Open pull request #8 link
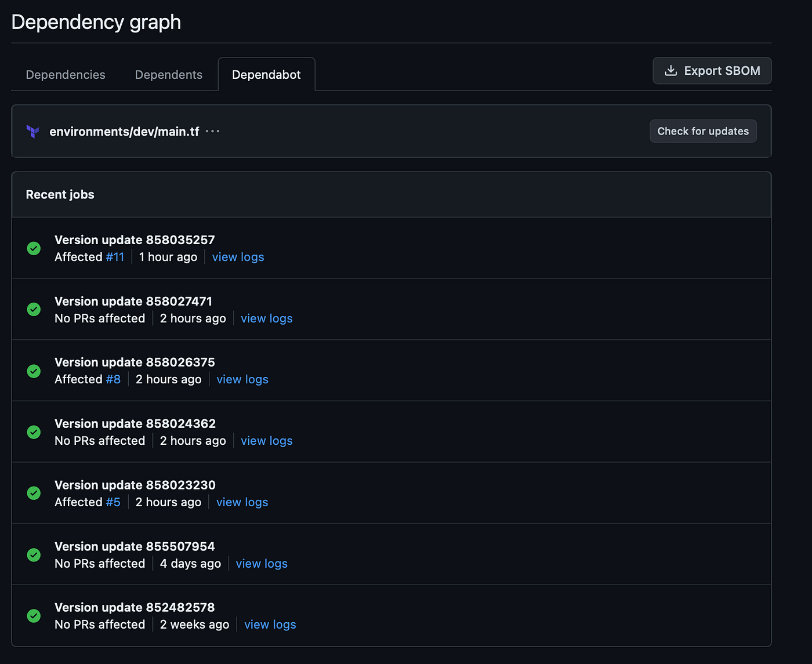Screen dimensions: 812x664 point(113,379)
